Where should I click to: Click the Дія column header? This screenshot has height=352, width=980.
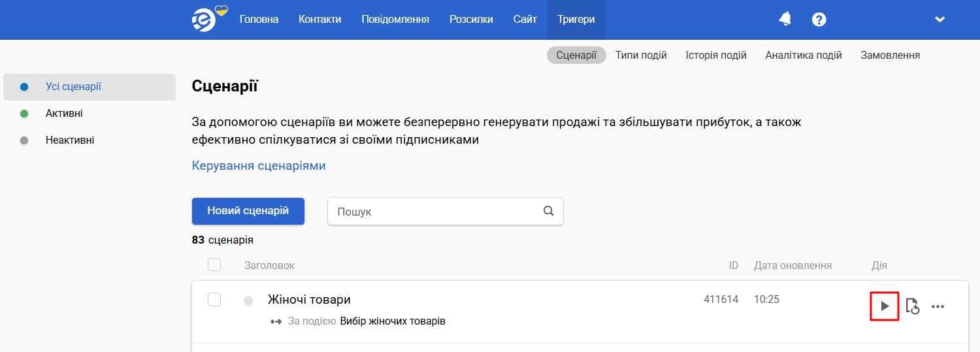(879, 266)
